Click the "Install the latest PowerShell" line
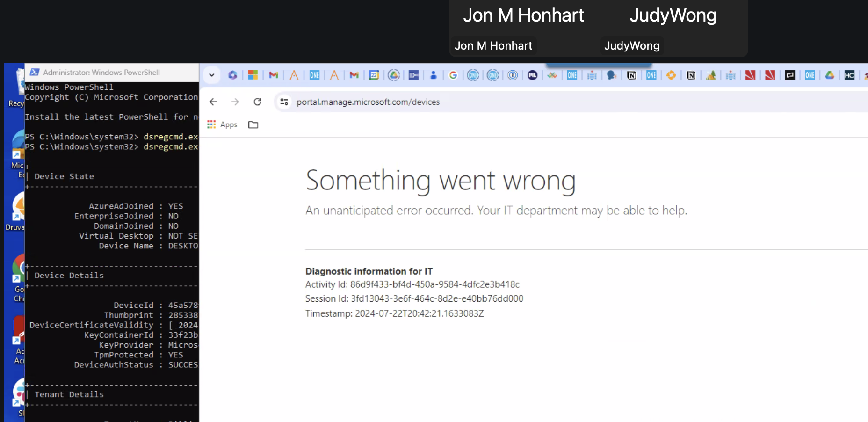Viewport: 868px width, 422px height. (111, 117)
